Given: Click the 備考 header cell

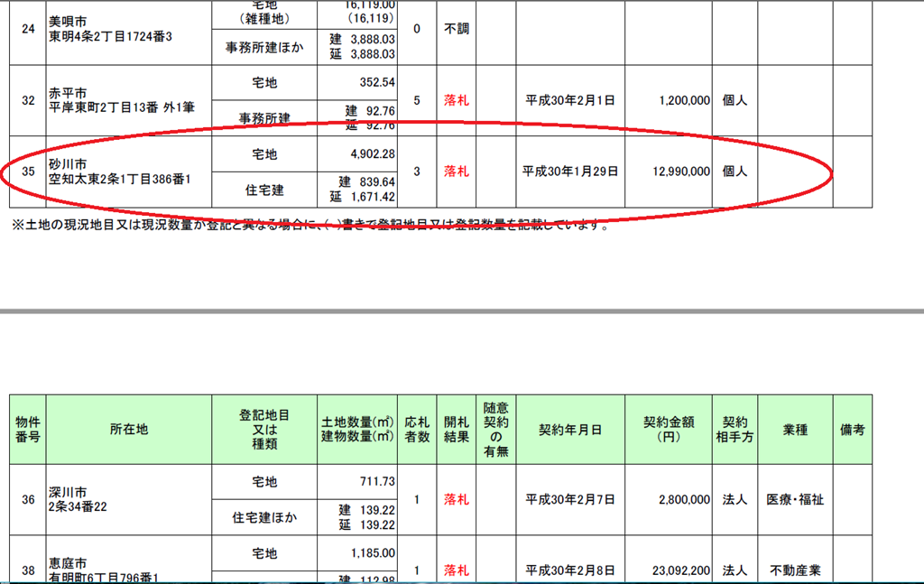Looking at the screenshot, I should (x=852, y=430).
